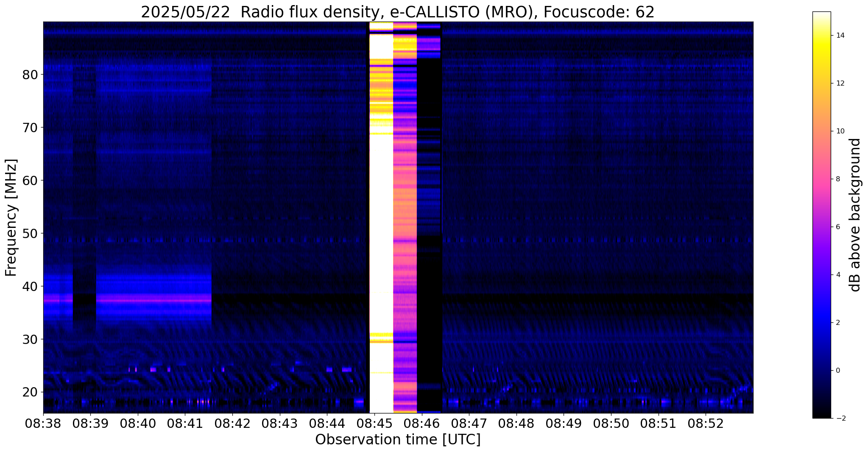The width and height of the screenshot is (868, 452).
Task: Click the 08:45 time tick label
Action: pyautogui.click(x=374, y=424)
